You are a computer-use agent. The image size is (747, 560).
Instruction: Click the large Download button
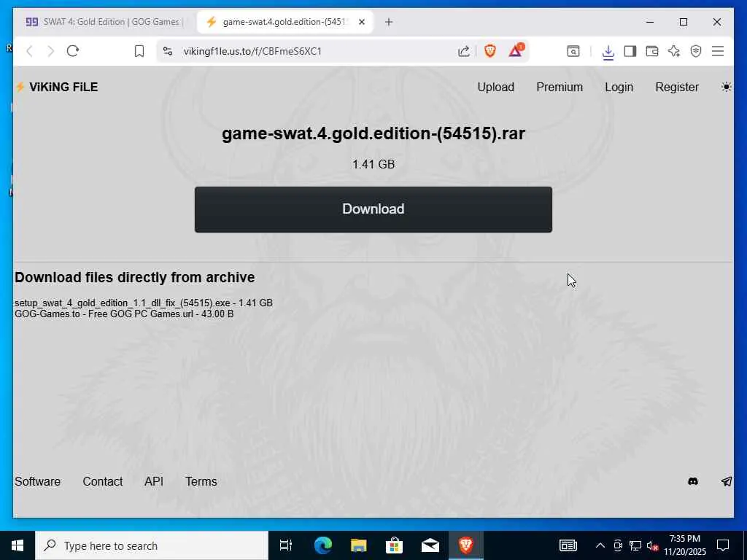pyautogui.click(x=373, y=209)
